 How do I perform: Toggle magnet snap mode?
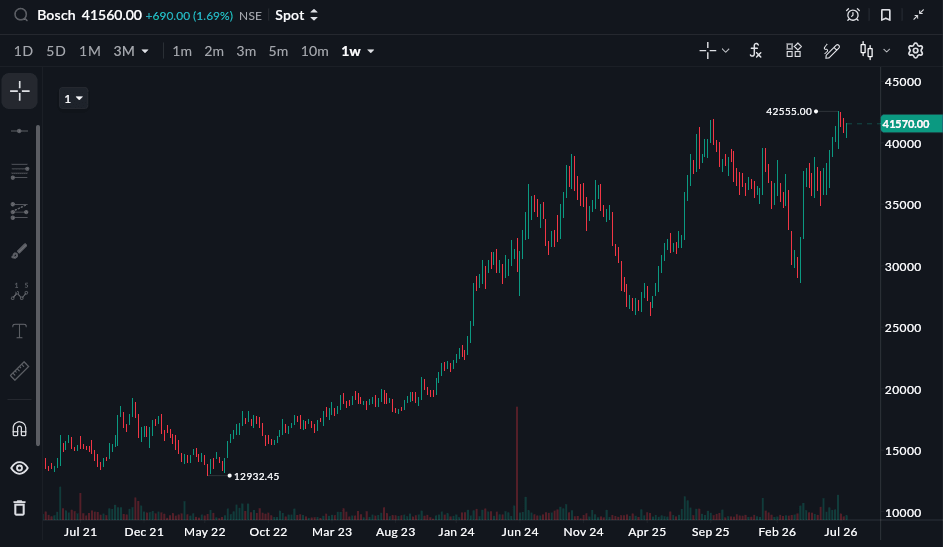click(19, 429)
